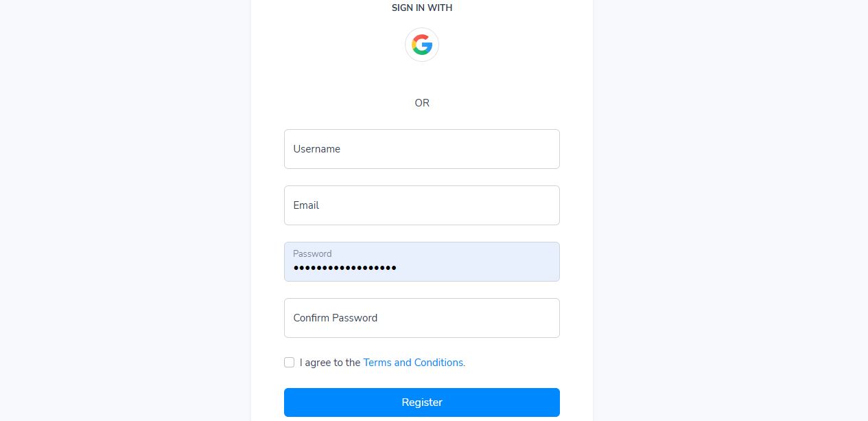Open the Terms and Conditions link
The image size is (868, 421).
(414, 363)
